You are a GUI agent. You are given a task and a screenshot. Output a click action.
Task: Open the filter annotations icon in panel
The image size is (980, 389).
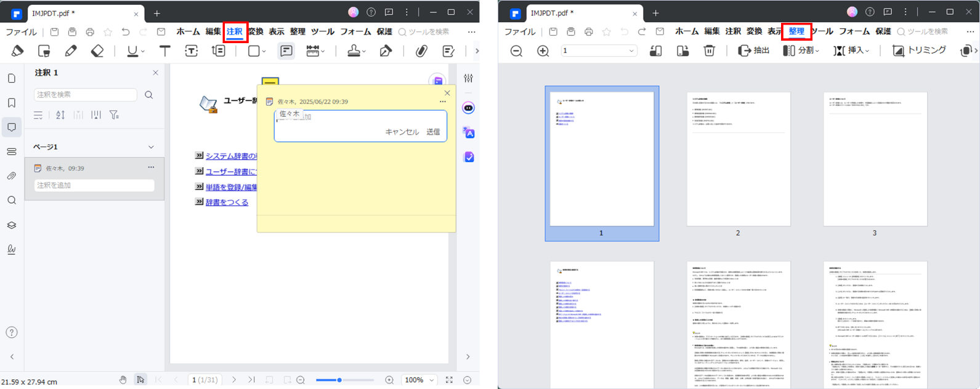[x=114, y=115]
